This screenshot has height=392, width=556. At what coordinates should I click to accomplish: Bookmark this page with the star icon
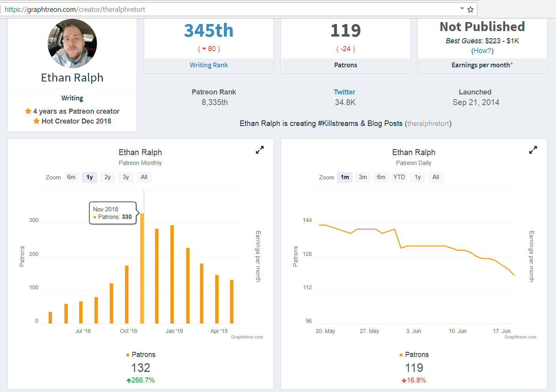(x=470, y=9)
